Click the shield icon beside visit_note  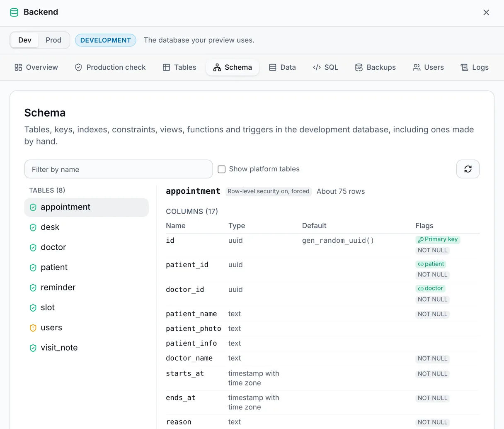33,348
